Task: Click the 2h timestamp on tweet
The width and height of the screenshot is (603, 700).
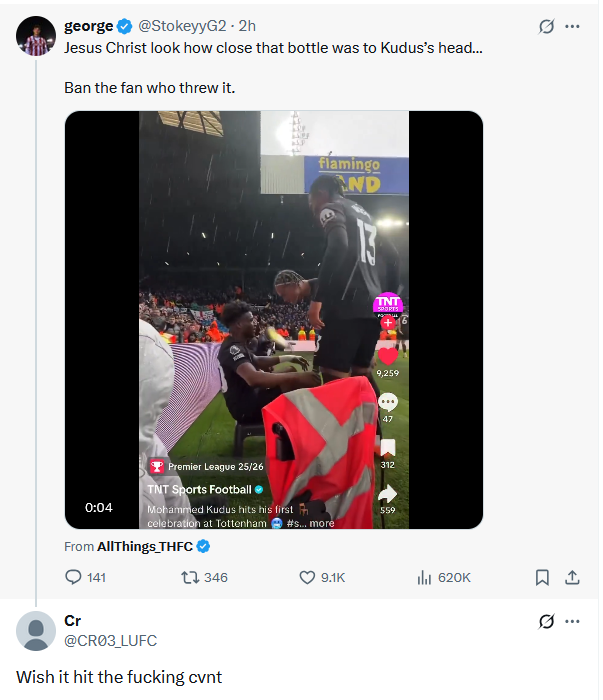Action: click(247, 26)
